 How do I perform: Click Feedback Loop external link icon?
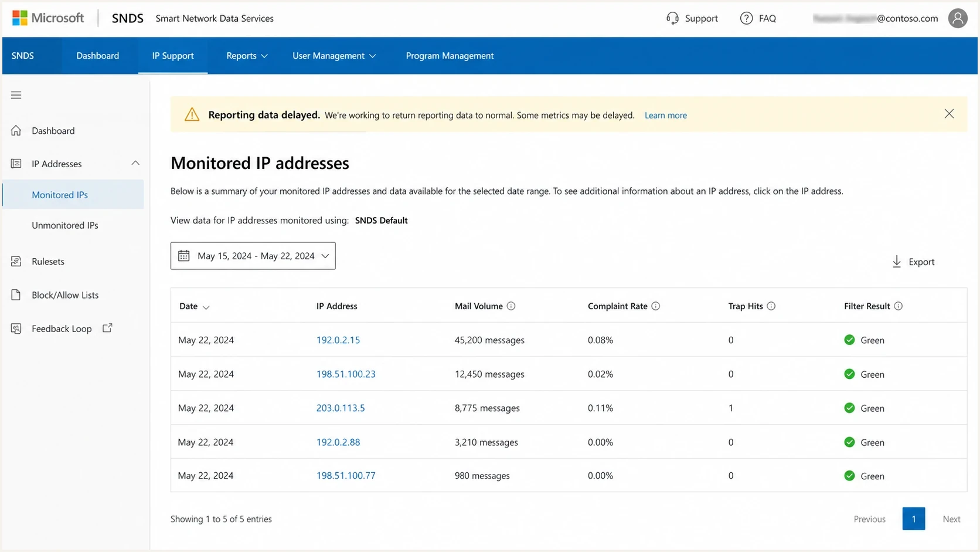point(107,328)
